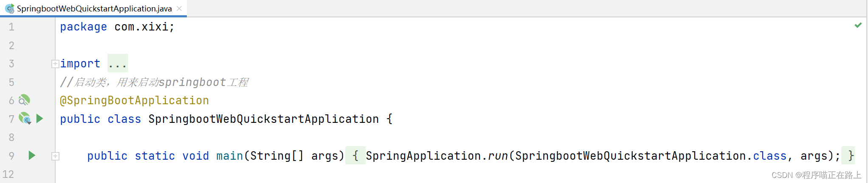Click the main method name

pyautogui.click(x=229, y=156)
